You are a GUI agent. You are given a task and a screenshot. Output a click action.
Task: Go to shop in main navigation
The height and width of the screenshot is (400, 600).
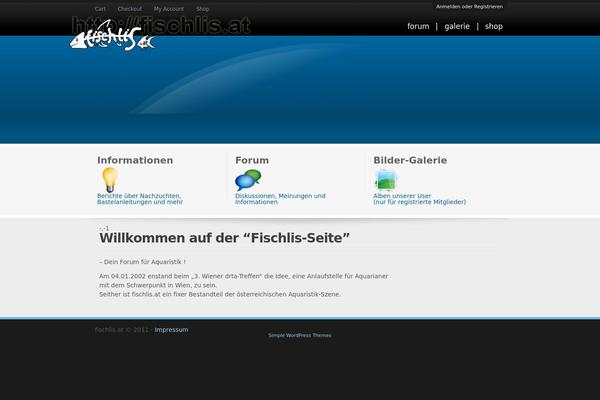494,26
